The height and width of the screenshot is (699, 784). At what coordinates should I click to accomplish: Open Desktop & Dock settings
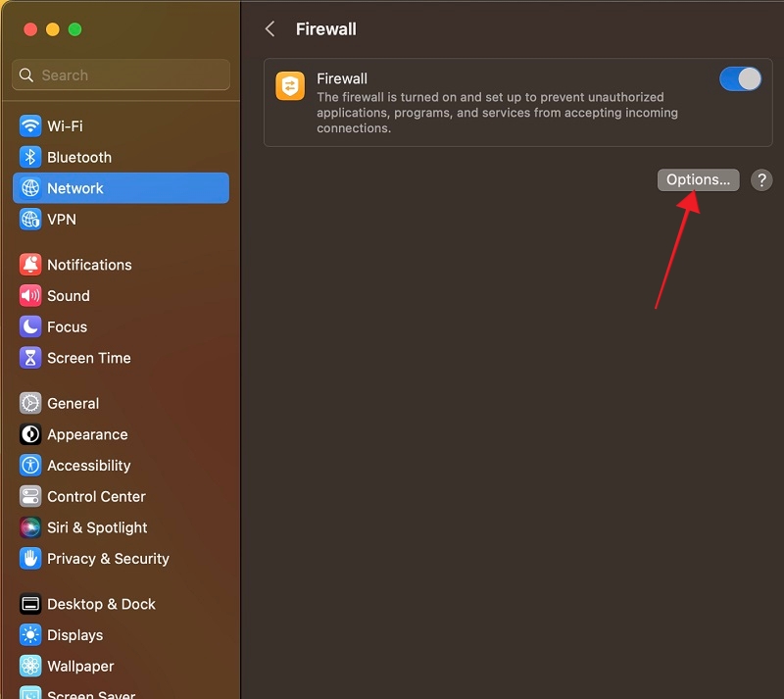(29, 604)
